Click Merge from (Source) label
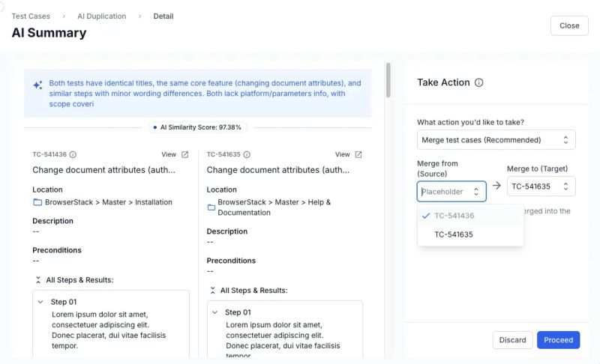Viewport: 600px width, 364px height. 437,169
